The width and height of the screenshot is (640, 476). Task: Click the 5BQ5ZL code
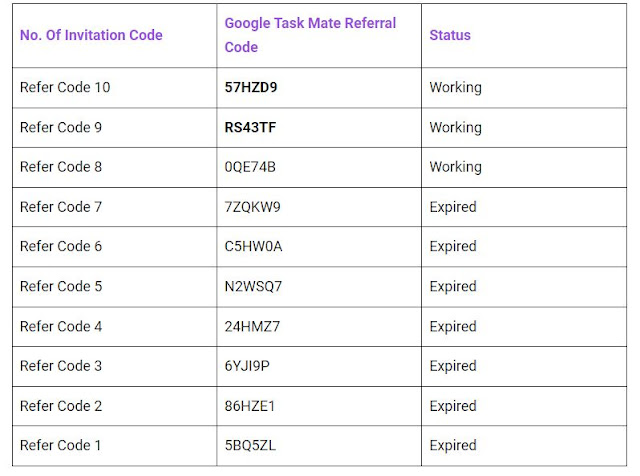pos(250,445)
